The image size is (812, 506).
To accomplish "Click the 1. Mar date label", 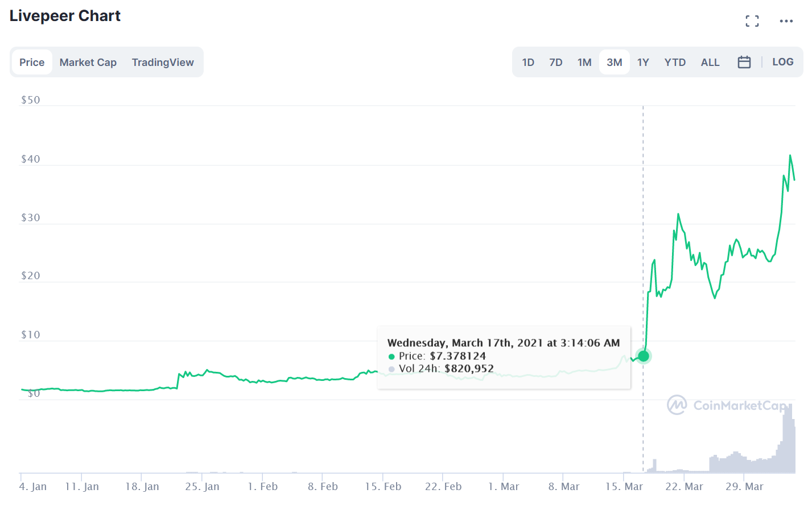I will pos(504,487).
